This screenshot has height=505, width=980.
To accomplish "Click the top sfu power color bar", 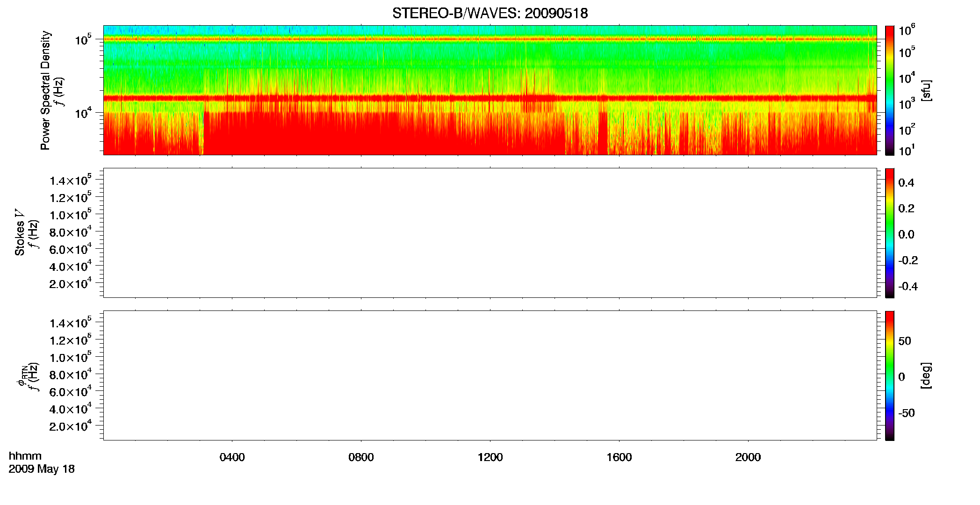I will [890, 90].
